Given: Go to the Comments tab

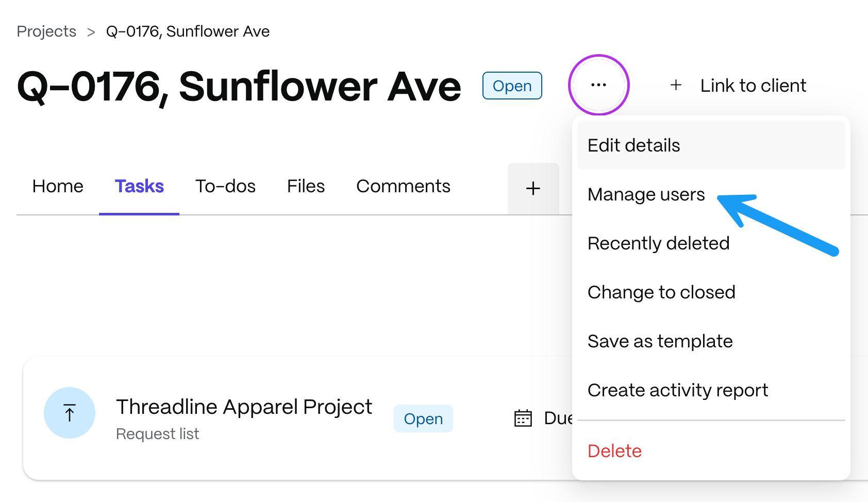Looking at the screenshot, I should click(403, 186).
